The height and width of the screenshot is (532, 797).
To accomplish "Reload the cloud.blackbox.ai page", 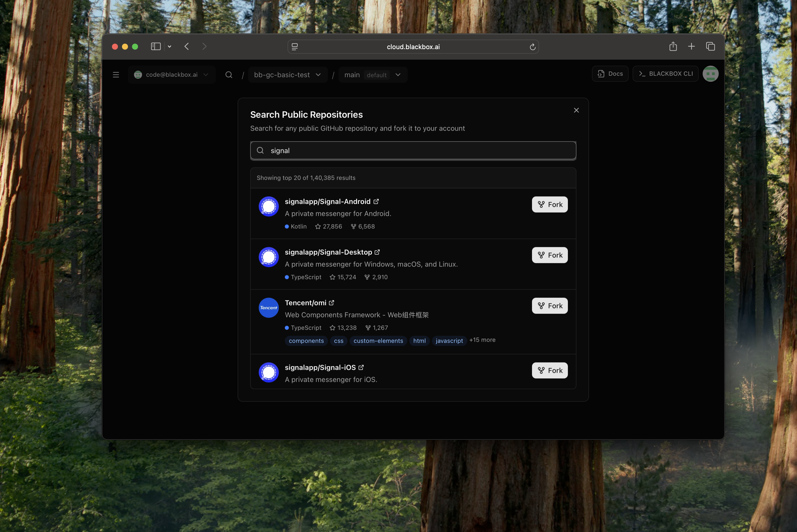I will [533, 46].
